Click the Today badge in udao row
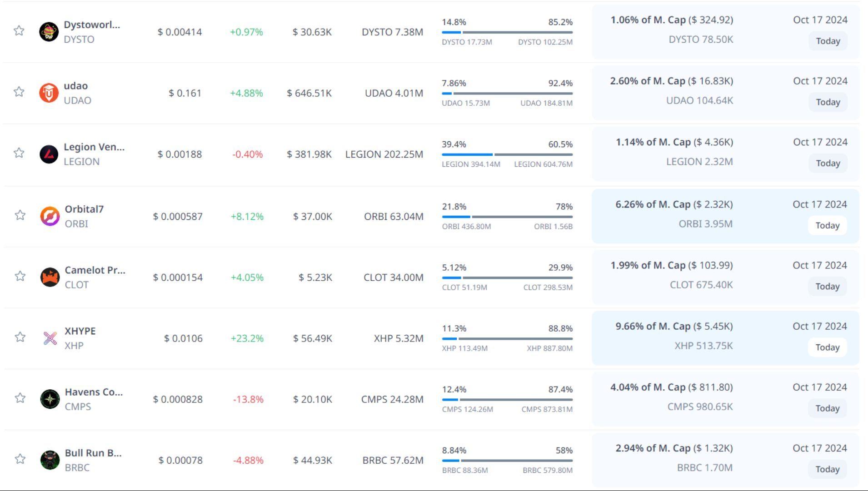The width and height of the screenshot is (868, 491). (x=828, y=102)
